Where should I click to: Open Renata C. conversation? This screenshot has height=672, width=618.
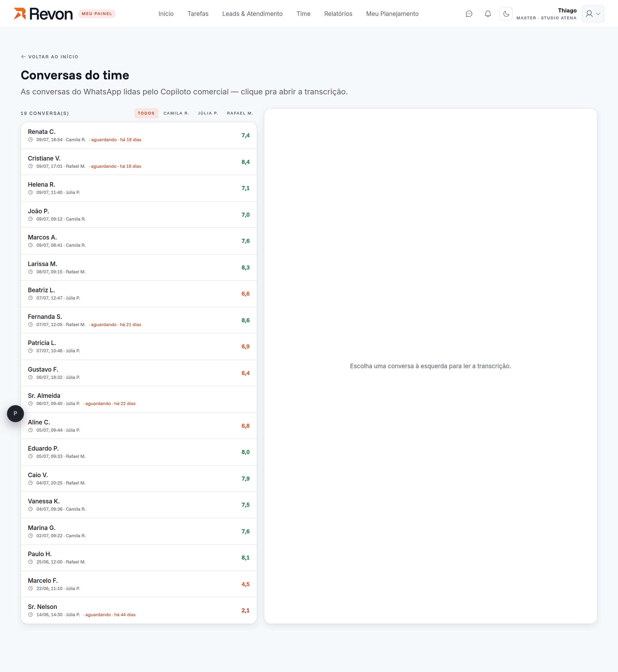tap(139, 135)
